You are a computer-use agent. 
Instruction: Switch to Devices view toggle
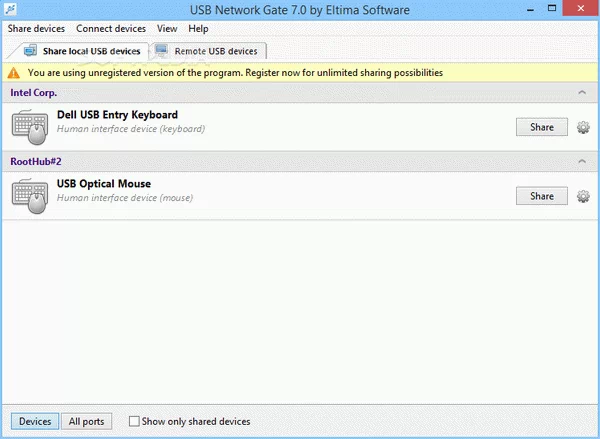(x=35, y=422)
